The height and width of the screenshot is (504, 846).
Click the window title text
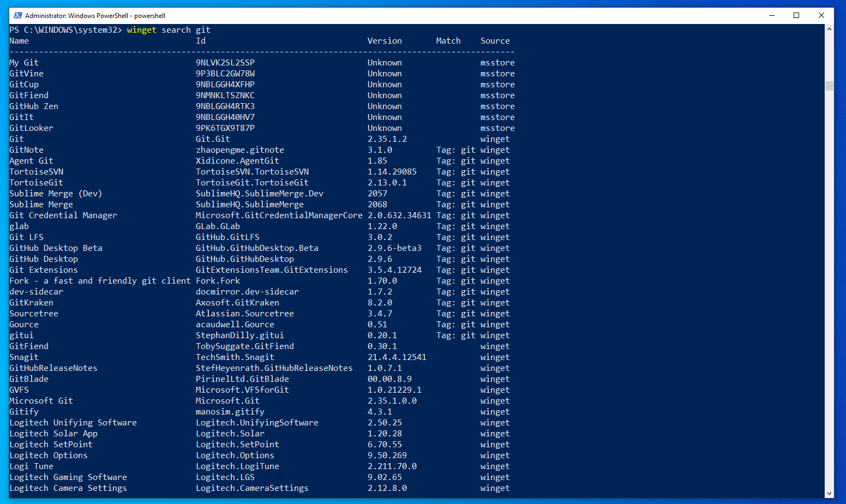(95, 16)
